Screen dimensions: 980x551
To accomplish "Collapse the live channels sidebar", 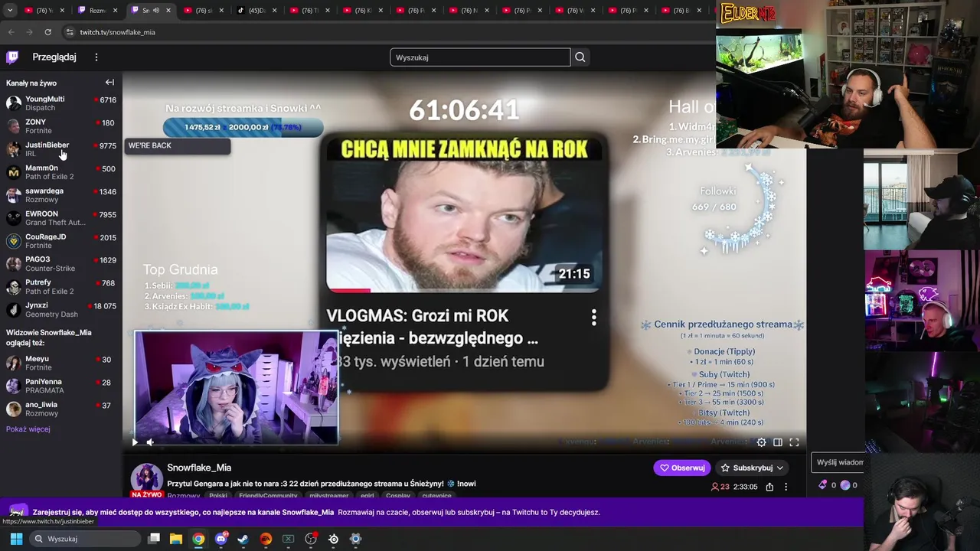I will [109, 83].
